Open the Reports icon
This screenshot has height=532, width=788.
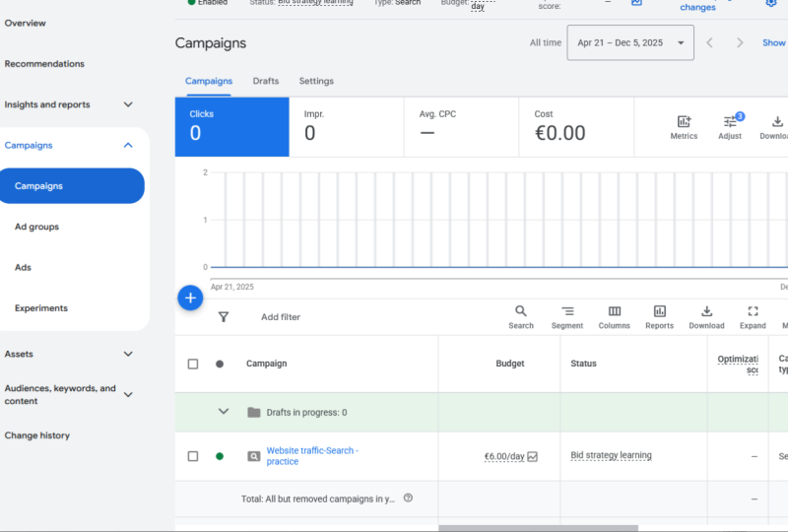[x=659, y=317]
